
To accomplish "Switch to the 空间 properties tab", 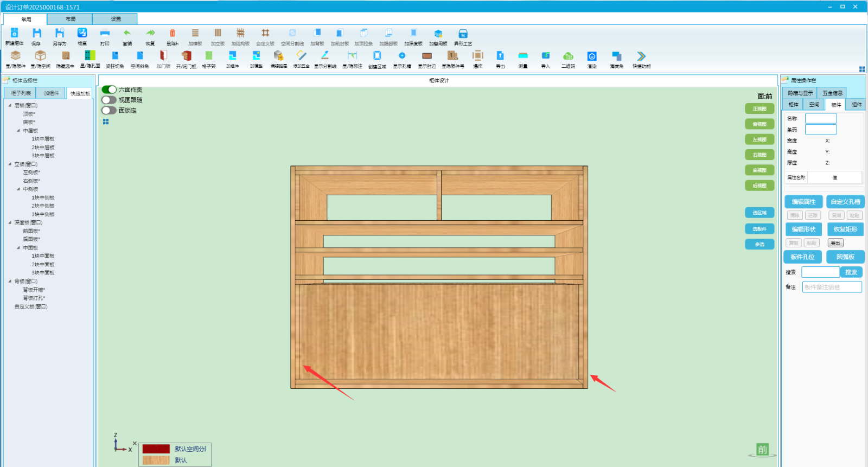I will click(814, 105).
